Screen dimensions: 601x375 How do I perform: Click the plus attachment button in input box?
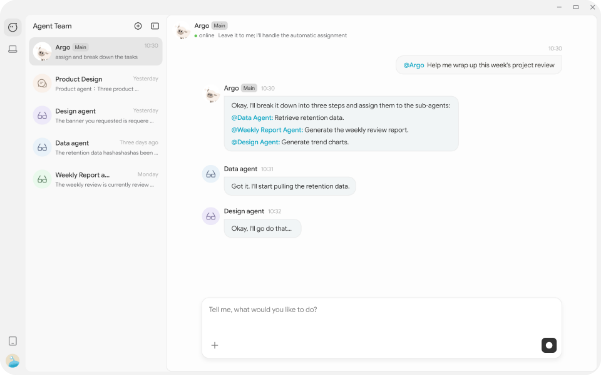215,345
